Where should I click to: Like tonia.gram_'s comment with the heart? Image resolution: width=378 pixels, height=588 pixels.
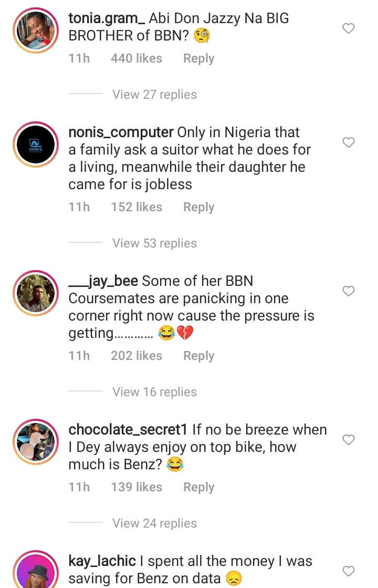[349, 28]
